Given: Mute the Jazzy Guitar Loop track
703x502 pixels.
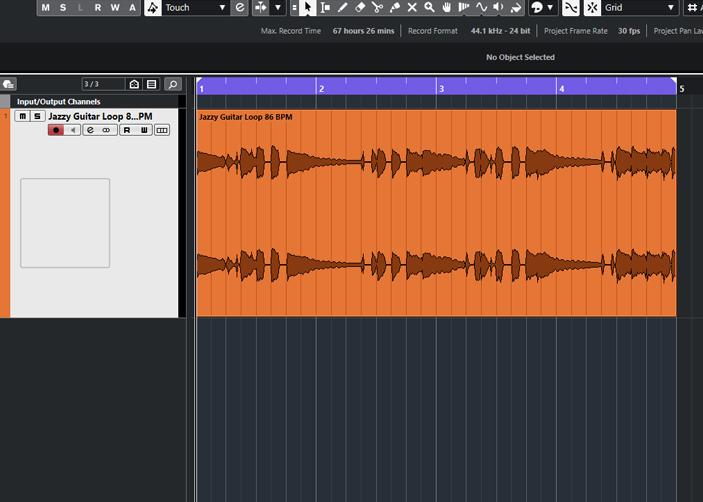Looking at the screenshot, I should pyautogui.click(x=23, y=117).
